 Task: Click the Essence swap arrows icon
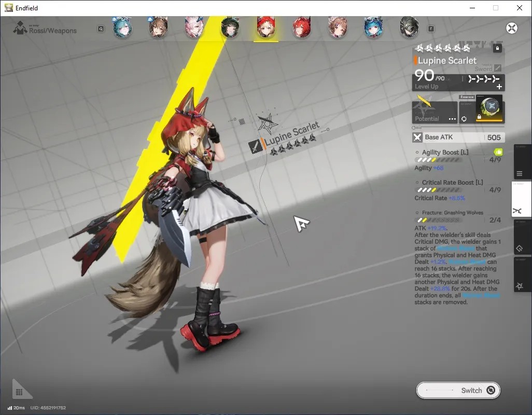click(x=464, y=119)
